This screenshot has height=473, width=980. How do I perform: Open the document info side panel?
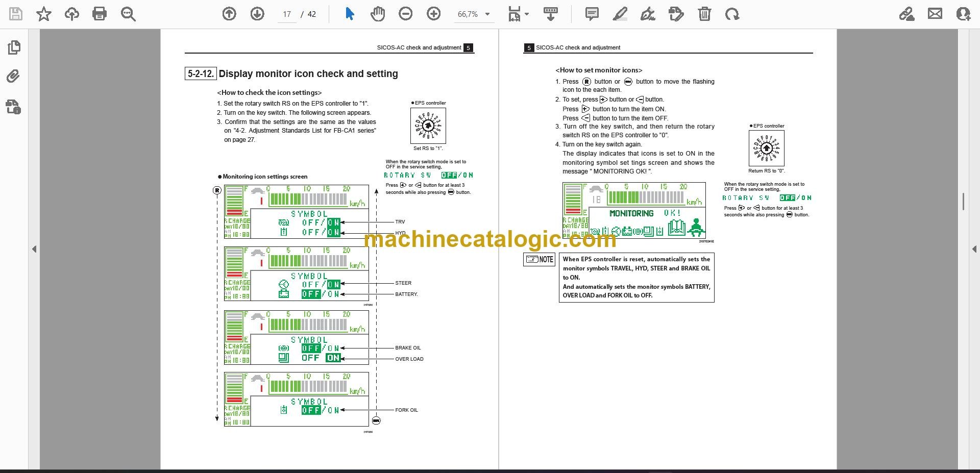[14, 107]
